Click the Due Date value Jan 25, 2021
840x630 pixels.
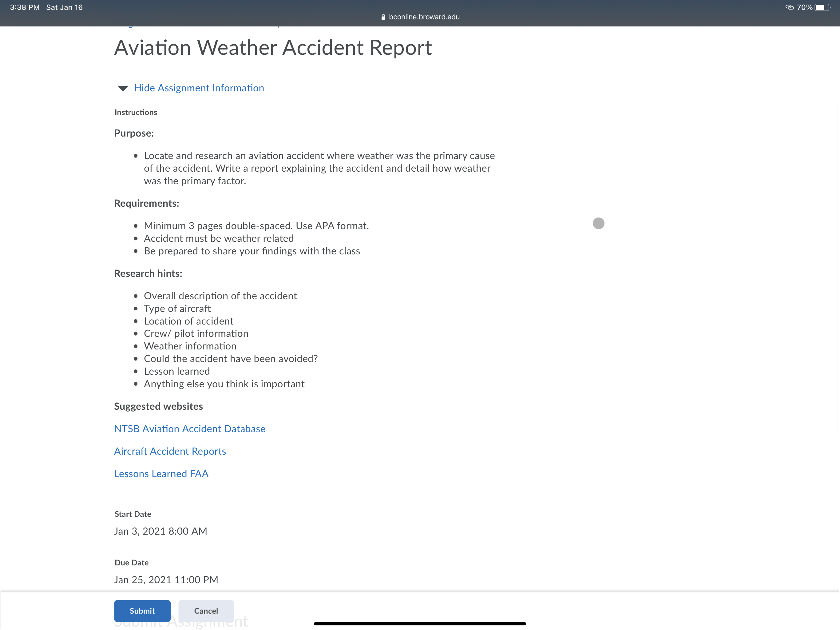[166, 580]
